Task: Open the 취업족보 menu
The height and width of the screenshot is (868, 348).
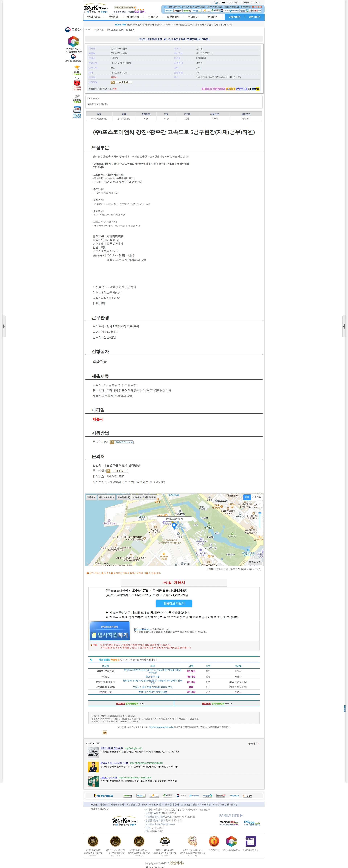Action: (x=193, y=17)
